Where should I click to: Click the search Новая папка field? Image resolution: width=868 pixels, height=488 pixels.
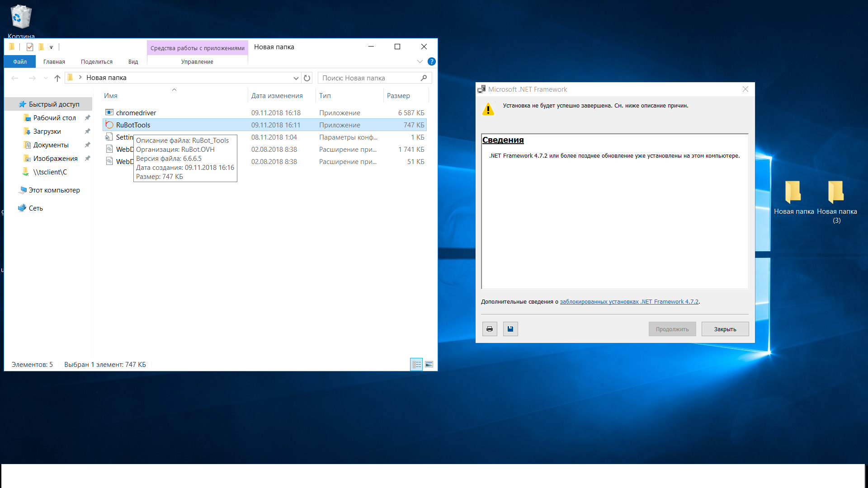368,78
